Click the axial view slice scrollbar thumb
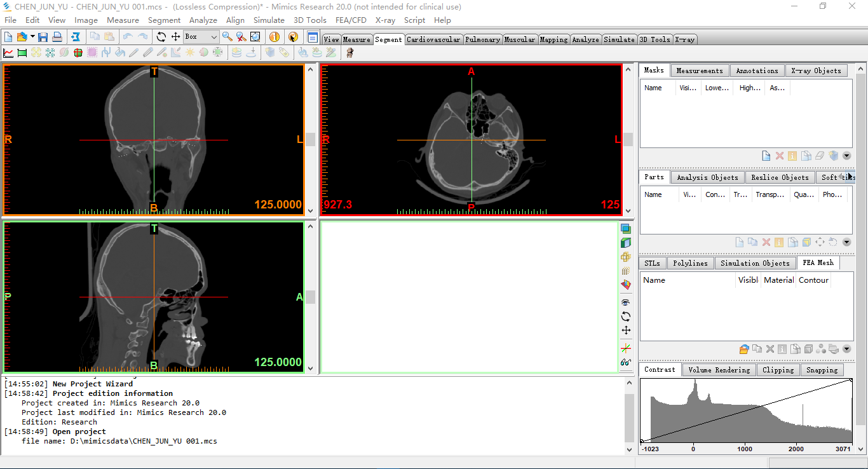The height and width of the screenshot is (469, 868). [628, 139]
